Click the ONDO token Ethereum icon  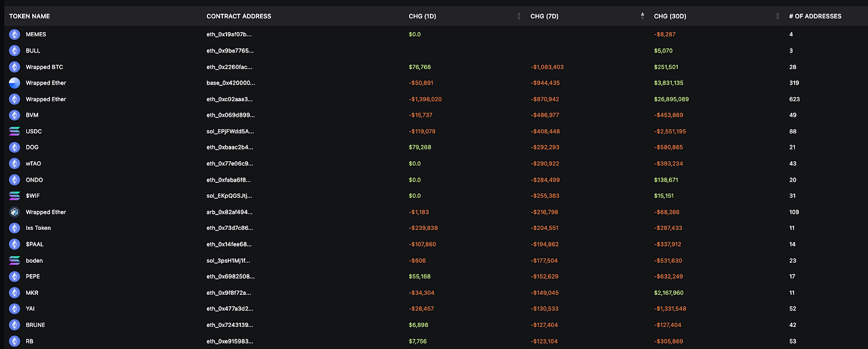(14, 180)
